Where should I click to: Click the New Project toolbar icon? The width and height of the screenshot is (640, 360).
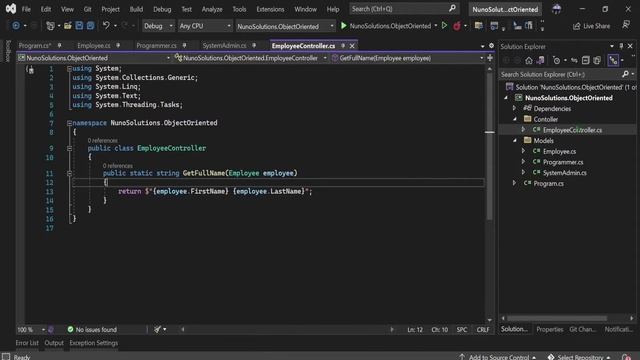click(50, 26)
